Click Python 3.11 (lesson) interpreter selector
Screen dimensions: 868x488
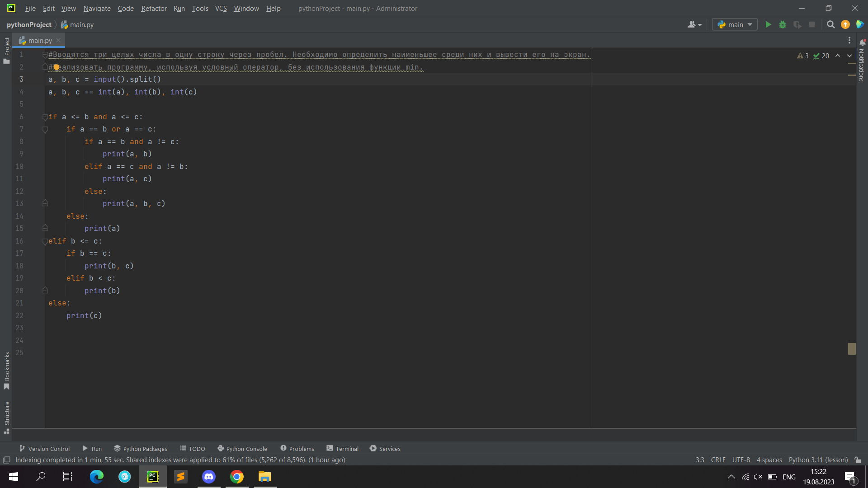click(818, 460)
